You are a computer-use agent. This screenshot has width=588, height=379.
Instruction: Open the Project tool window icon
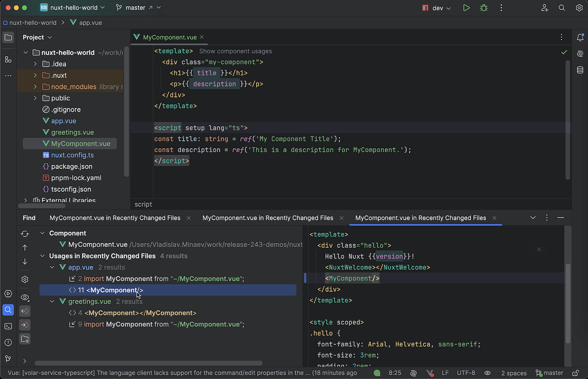click(8, 37)
